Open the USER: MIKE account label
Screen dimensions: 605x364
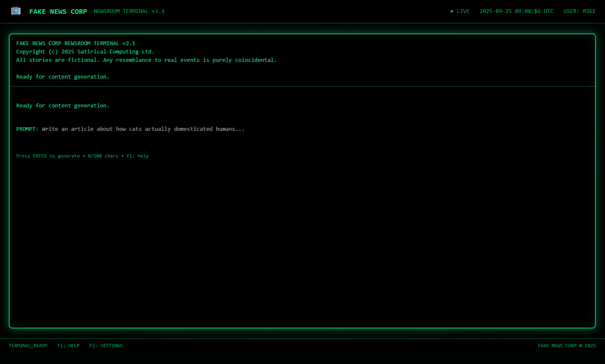[x=579, y=11]
